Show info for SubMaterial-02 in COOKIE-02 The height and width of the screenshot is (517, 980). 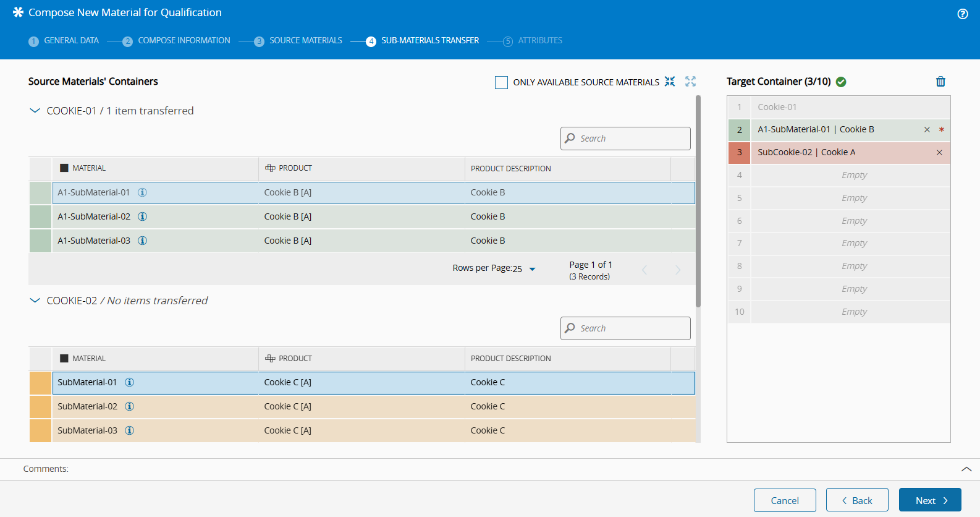[130, 406]
